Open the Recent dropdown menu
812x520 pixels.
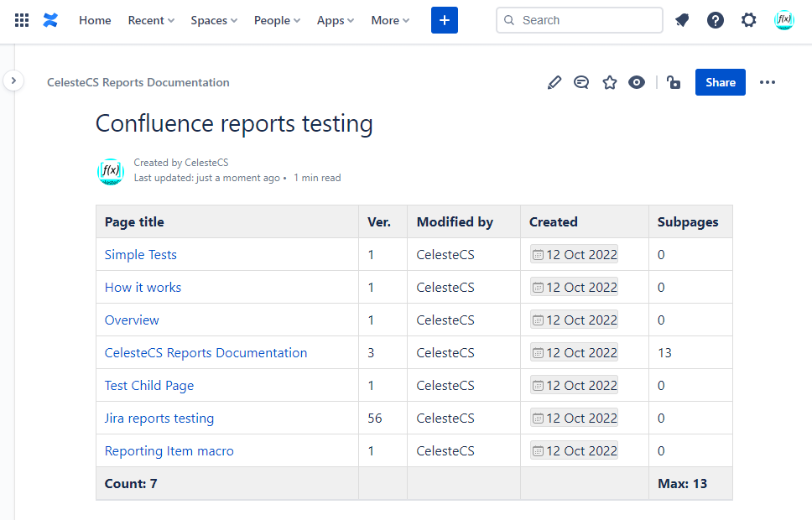151,20
